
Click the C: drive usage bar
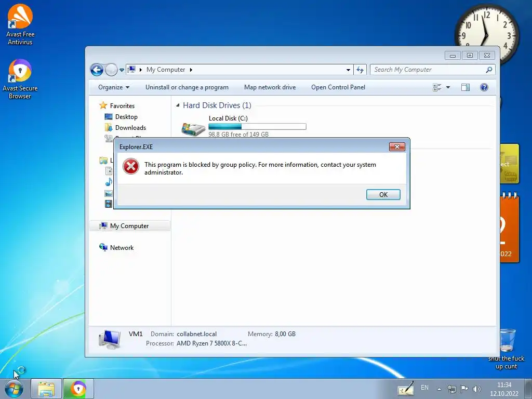[x=257, y=127]
